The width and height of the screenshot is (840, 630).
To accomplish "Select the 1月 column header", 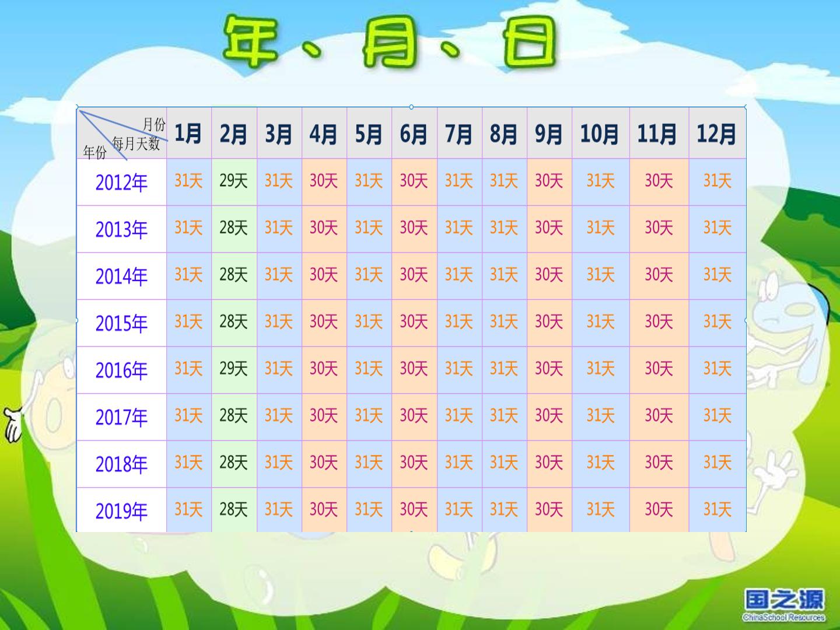I will click(188, 134).
